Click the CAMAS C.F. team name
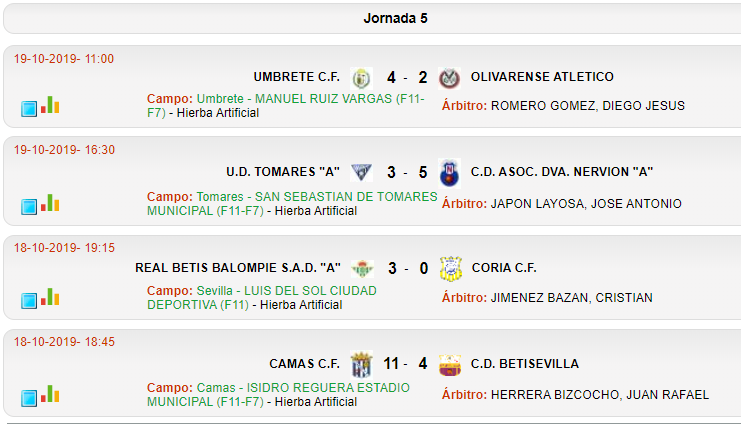Viewport: 741px width, 424px height. (x=304, y=363)
